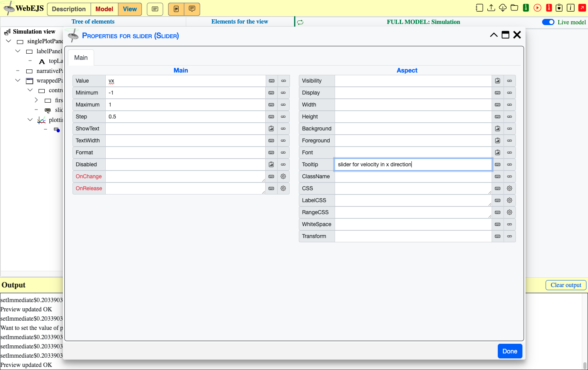Click the refresh icon beside FULL MODEL

(300, 22)
